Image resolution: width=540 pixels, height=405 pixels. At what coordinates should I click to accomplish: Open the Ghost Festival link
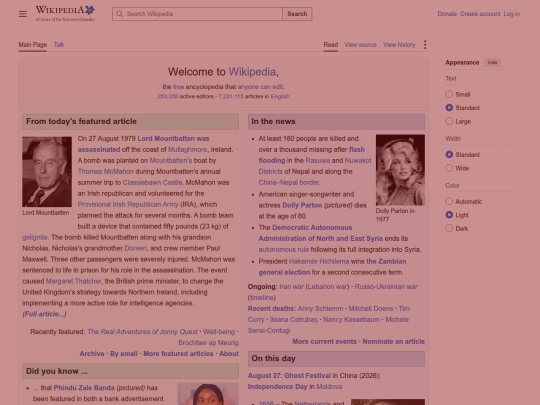point(308,376)
